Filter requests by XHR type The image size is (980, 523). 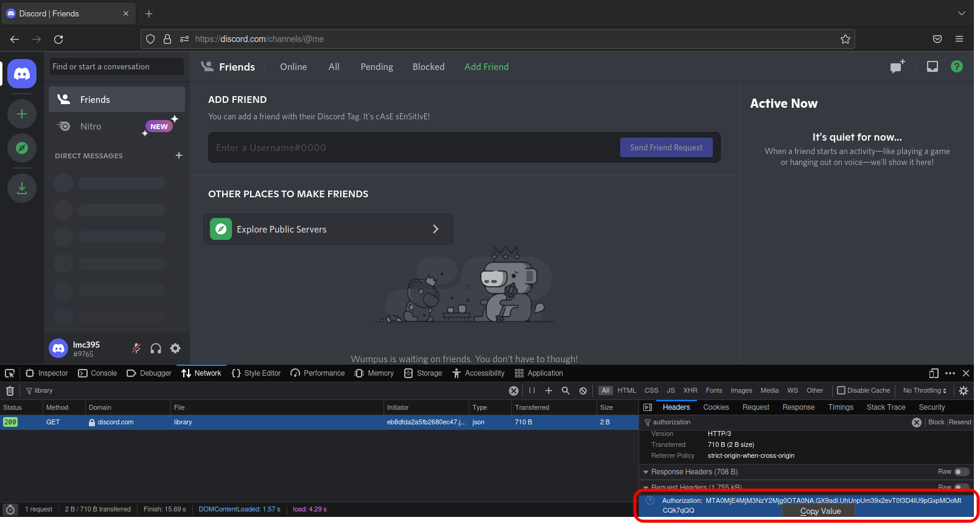coord(690,391)
